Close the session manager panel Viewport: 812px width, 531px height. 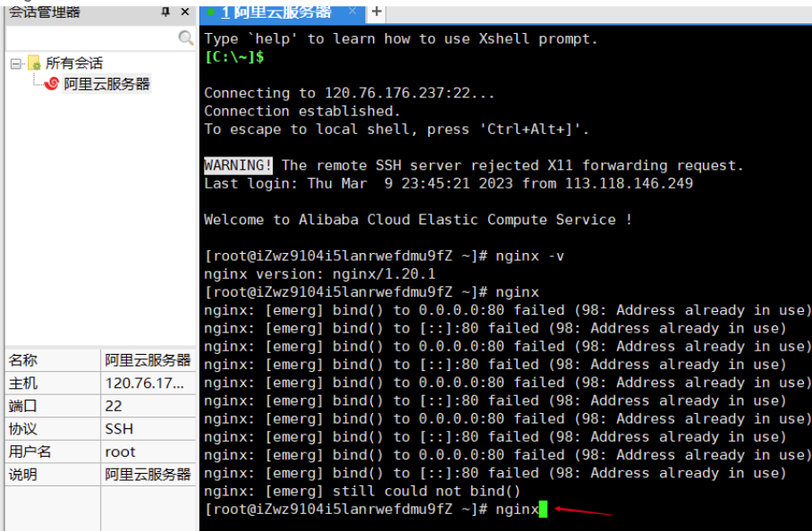[185, 12]
